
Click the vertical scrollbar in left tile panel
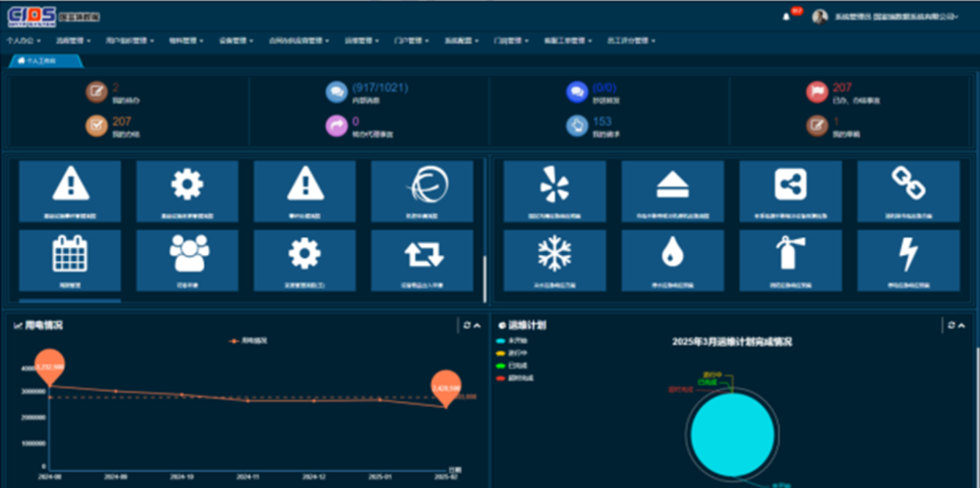483,278
